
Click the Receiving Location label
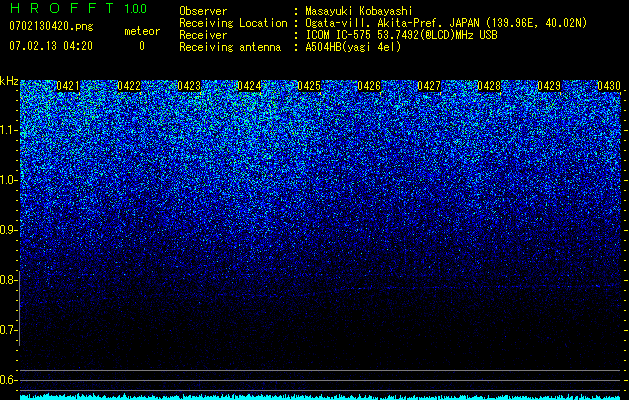(x=233, y=23)
